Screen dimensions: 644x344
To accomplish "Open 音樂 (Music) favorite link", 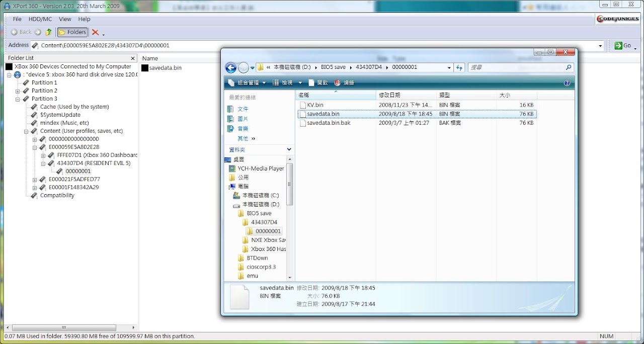I will point(243,128).
